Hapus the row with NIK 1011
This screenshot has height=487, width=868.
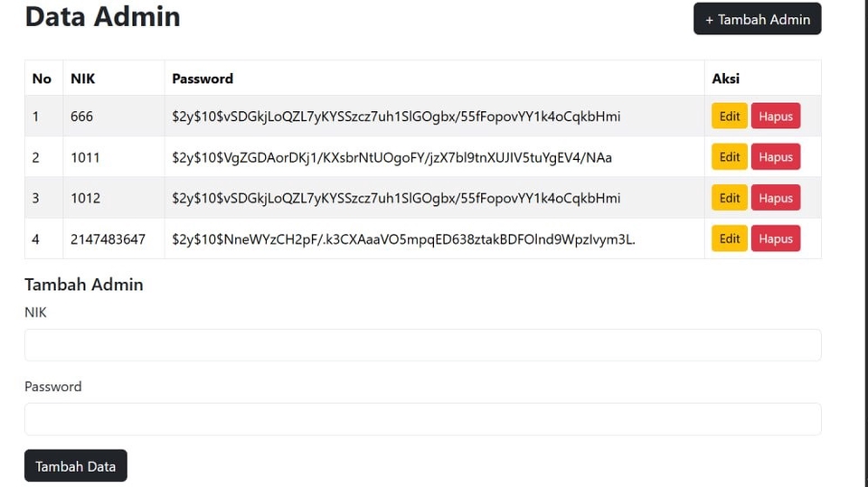coord(776,157)
